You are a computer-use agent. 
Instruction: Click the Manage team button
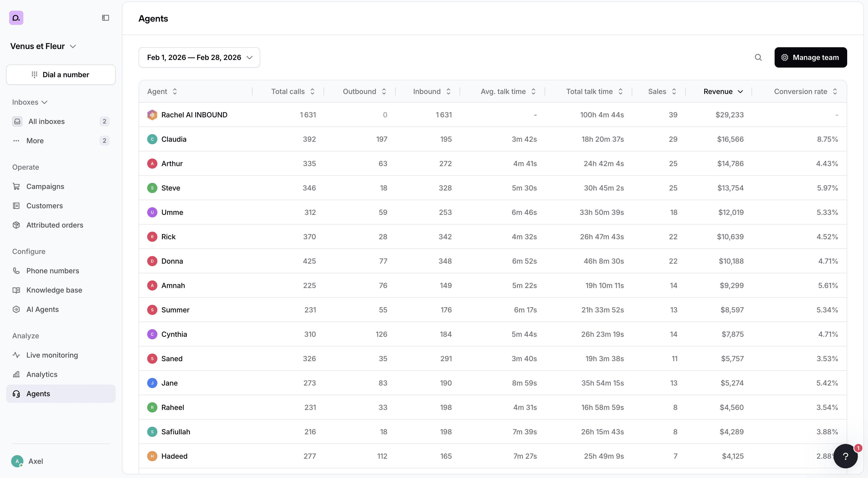pyautogui.click(x=810, y=58)
